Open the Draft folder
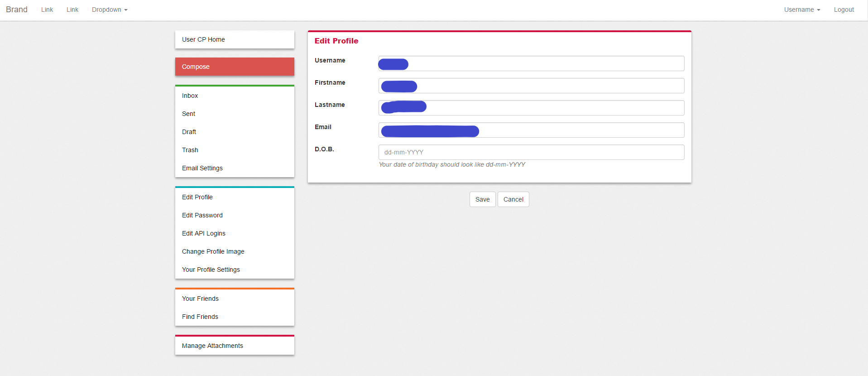 [x=235, y=132]
